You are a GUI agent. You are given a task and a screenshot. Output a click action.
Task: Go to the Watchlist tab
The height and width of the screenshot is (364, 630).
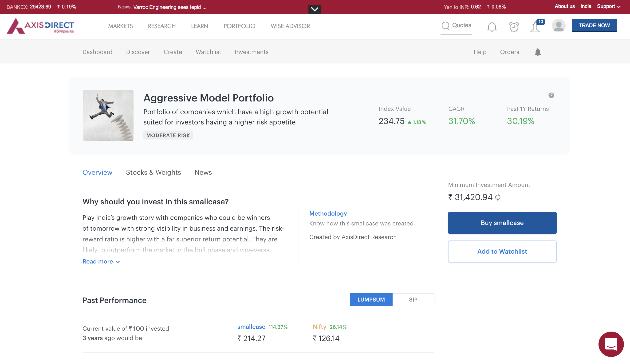click(208, 52)
